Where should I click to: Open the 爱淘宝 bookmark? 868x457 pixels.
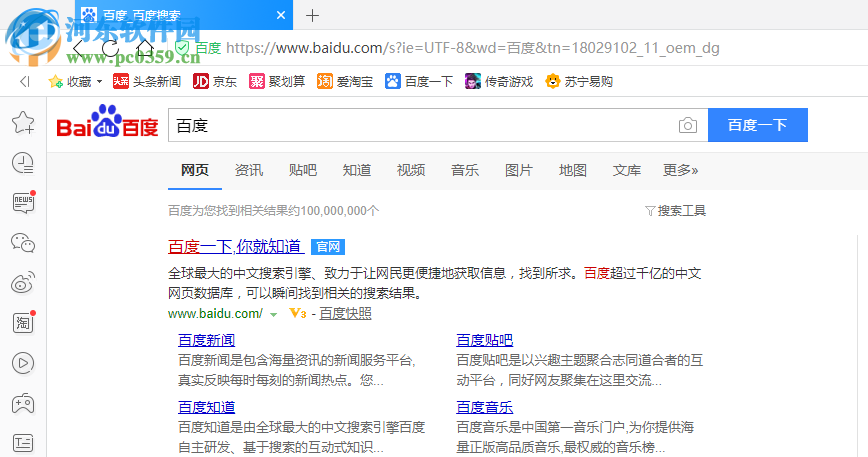(345, 82)
